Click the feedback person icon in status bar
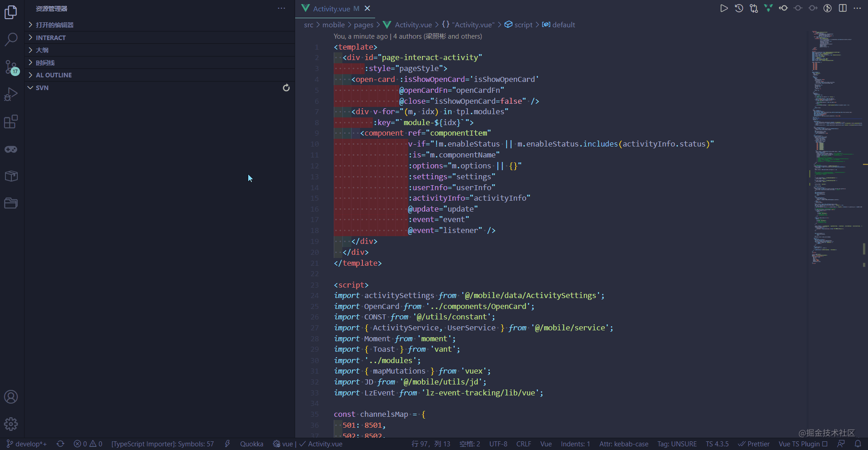Image resolution: width=868 pixels, height=450 pixels. 841,444
